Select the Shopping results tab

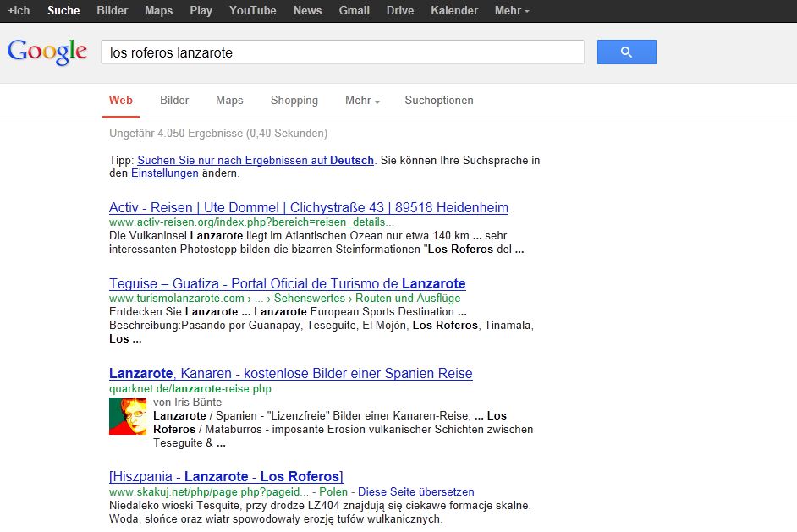[294, 101]
